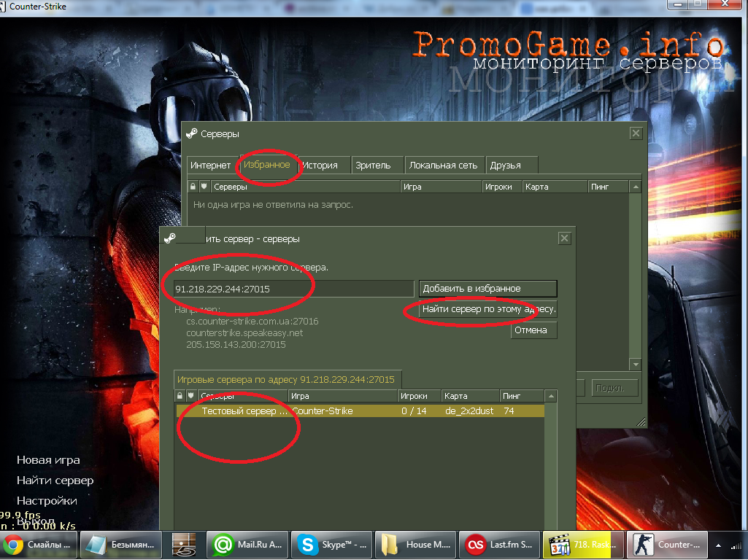Sort Серверы window list by Игроки column
Image resolution: width=748 pixels, height=560 pixels.
[502, 187]
